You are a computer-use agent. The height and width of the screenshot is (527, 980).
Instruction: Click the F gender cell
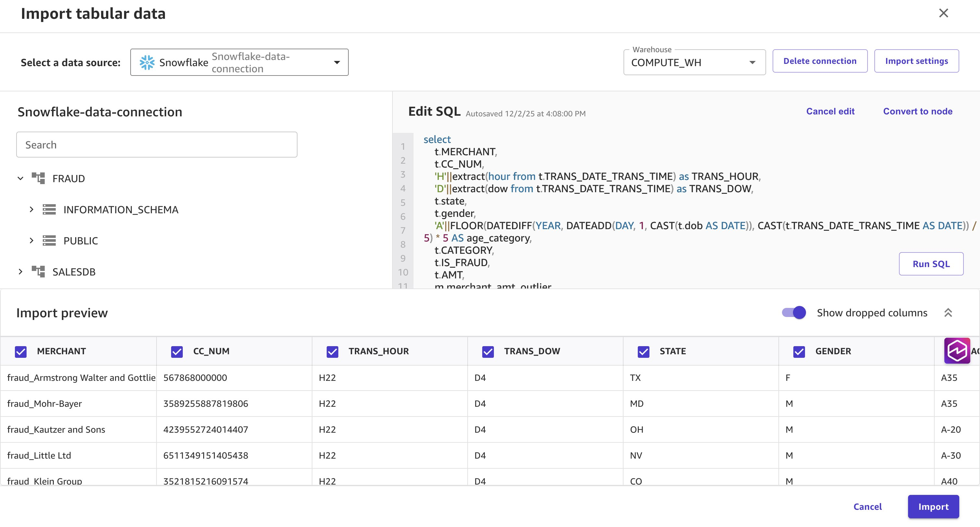tap(856, 378)
